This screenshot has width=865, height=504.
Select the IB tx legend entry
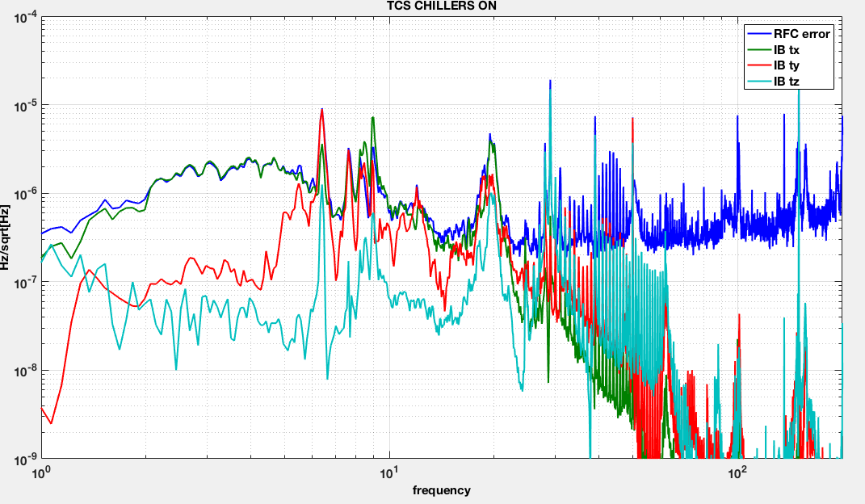click(774, 50)
